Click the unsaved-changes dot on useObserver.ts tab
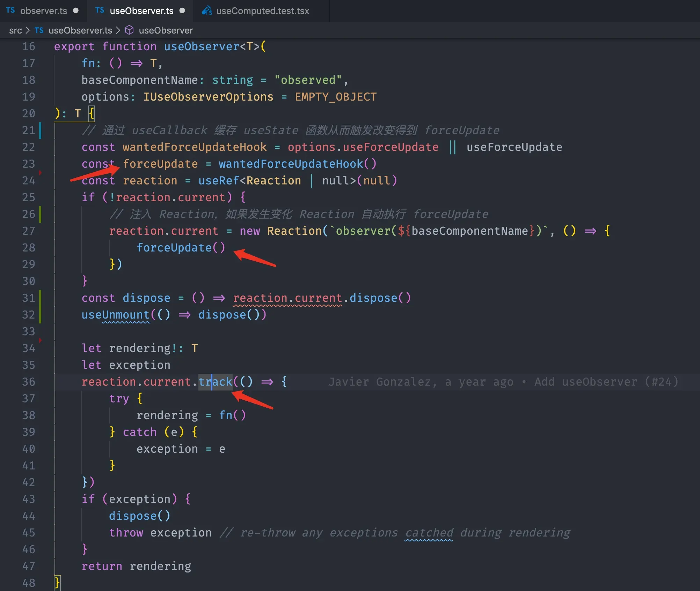The height and width of the screenshot is (591, 700). (x=182, y=11)
